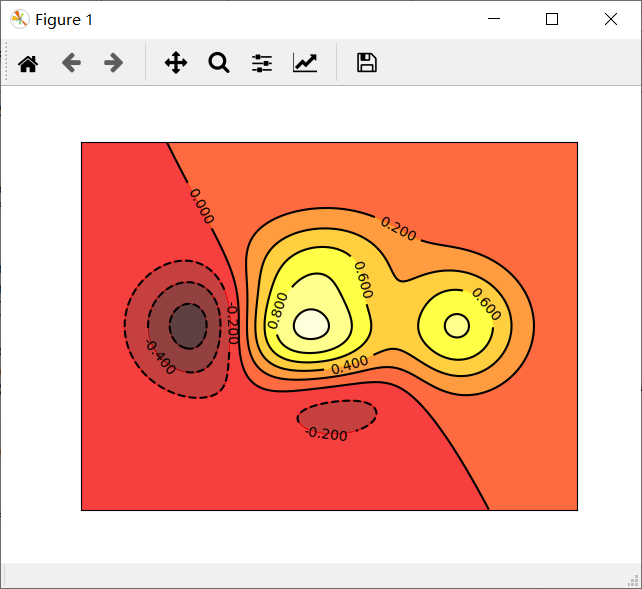Screen dimensions: 642x589
Task: Click the pale cream center of the left peak
Action: click(x=311, y=324)
